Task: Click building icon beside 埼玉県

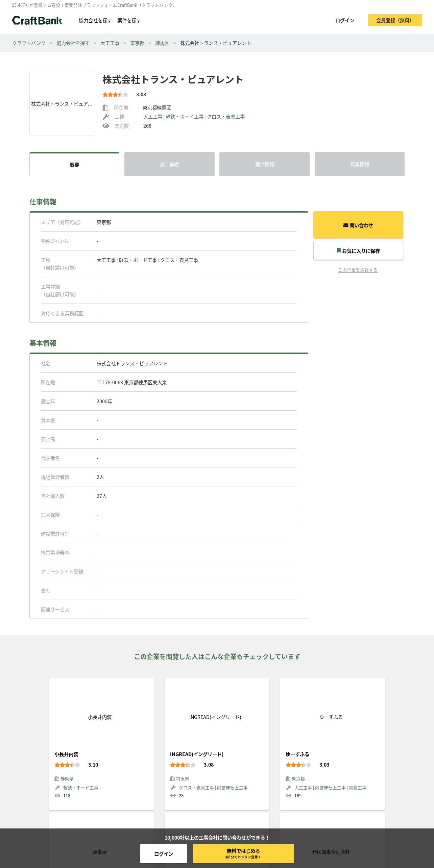Action: [172, 778]
